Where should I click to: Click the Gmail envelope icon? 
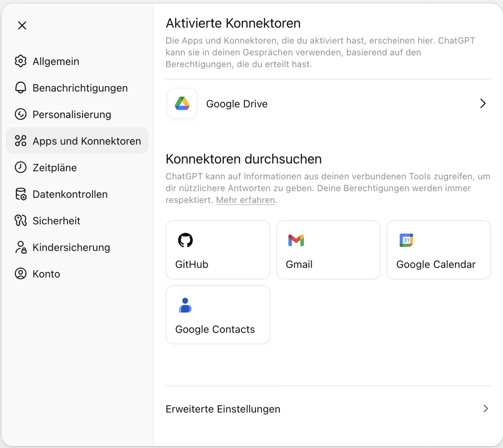click(x=296, y=240)
